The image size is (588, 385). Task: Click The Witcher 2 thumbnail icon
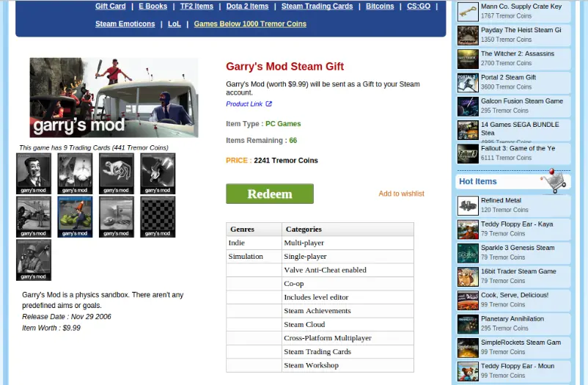pyautogui.click(x=468, y=59)
